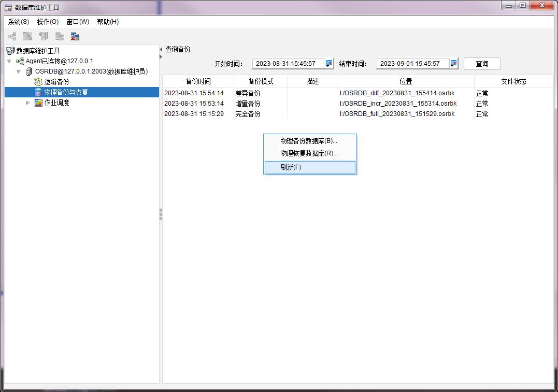Collapse the OSRDB@127.0.0.1:2003 node

pos(19,71)
